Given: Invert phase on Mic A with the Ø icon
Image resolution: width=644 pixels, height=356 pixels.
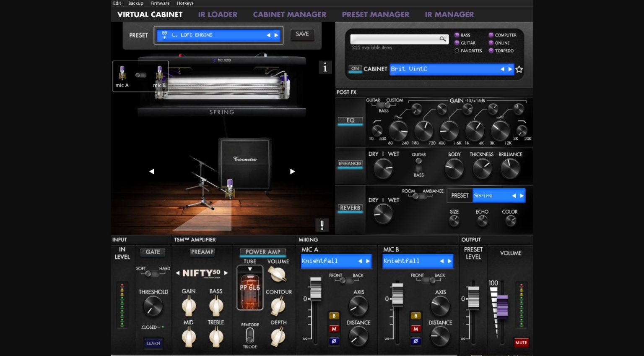Looking at the screenshot, I should (x=334, y=341).
